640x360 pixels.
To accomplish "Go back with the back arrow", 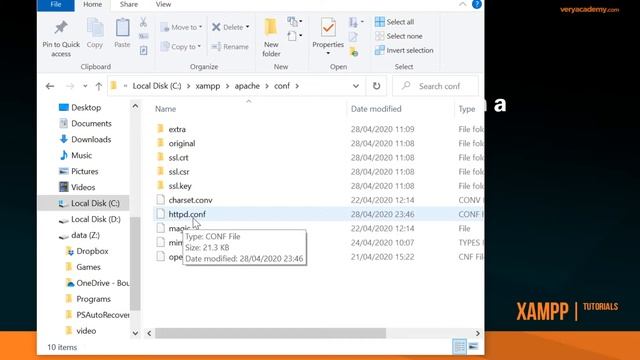I will point(50,86).
